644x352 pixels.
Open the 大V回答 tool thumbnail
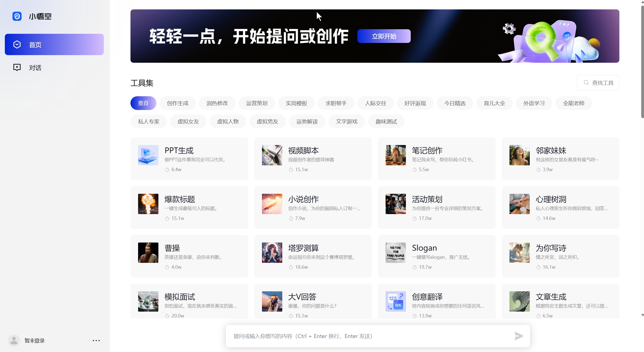pyautogui.click(x=272, y=301)
